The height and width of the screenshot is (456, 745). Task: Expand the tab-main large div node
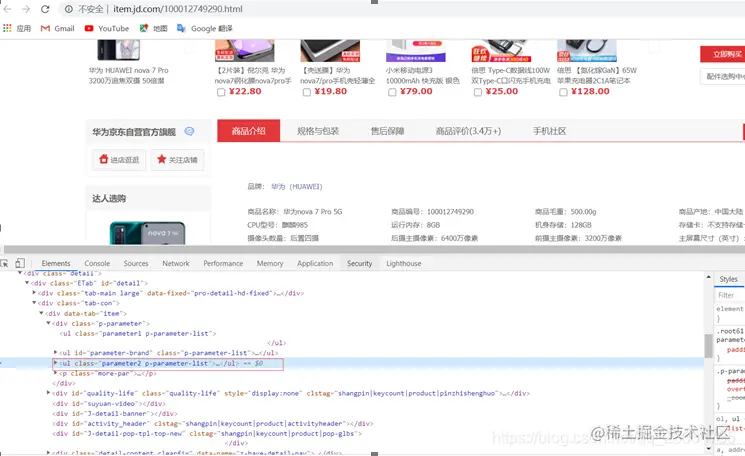(x=34, y=293)
